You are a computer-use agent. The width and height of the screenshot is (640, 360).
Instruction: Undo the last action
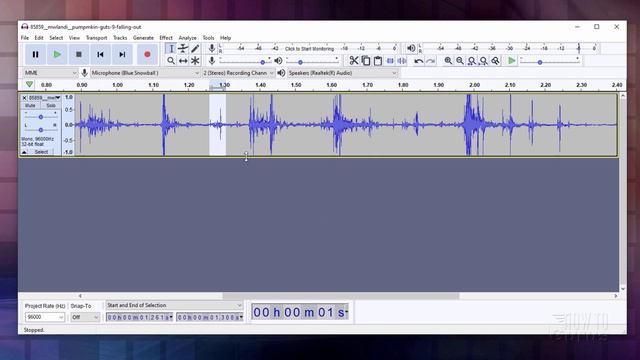pos(418,61)
